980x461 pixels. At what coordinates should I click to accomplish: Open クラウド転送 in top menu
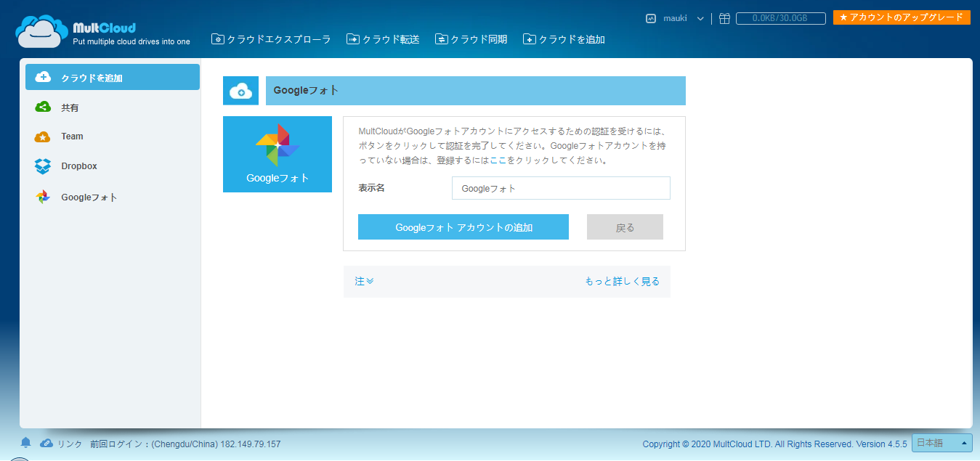click(x=383, y=39)
